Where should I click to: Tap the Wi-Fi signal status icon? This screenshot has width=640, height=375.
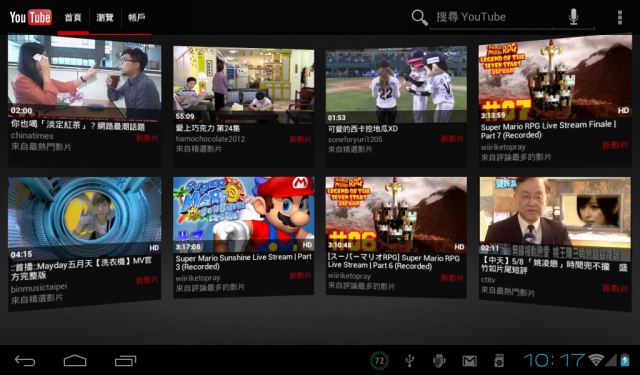[596, 359]
